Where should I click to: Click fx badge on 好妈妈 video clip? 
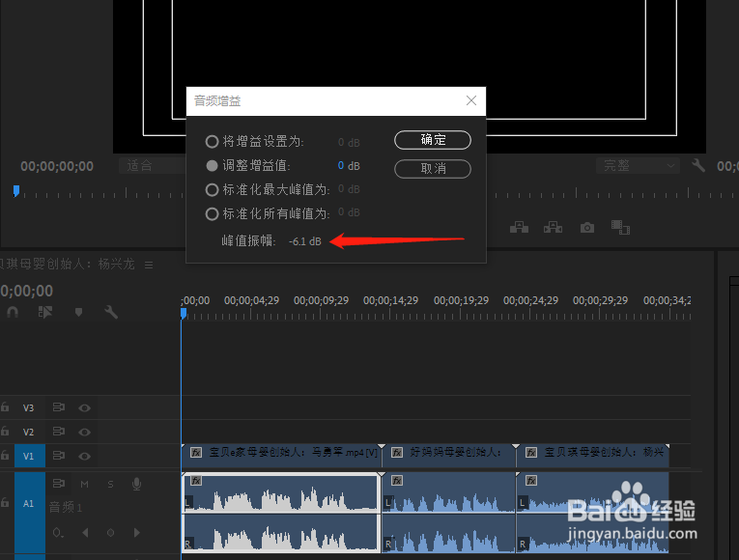point(397,453)
